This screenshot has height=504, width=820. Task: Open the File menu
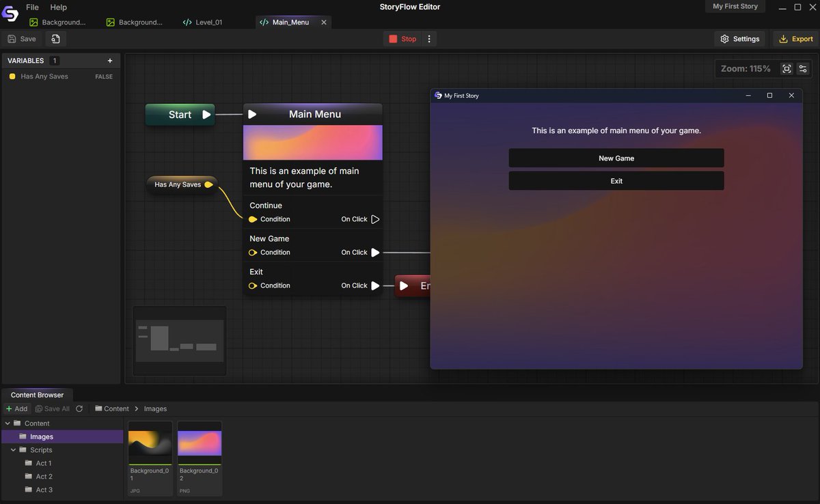point(32,7)
